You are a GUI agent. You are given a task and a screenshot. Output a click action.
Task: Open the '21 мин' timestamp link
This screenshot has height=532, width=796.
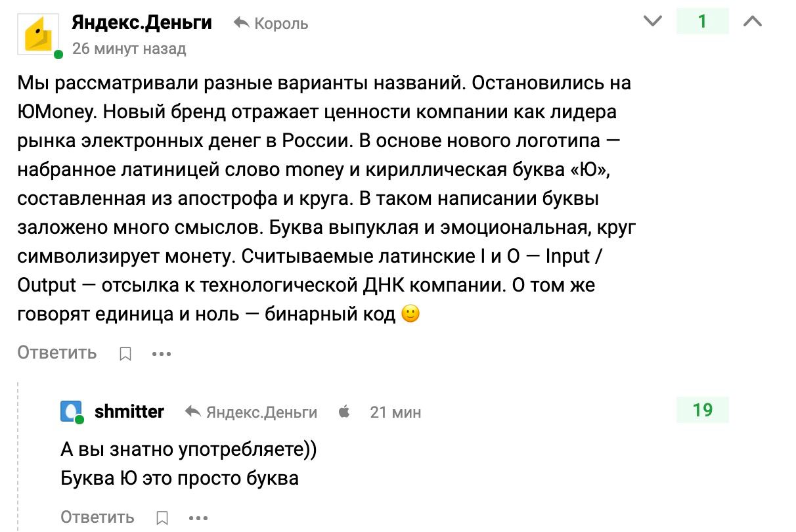396,412
